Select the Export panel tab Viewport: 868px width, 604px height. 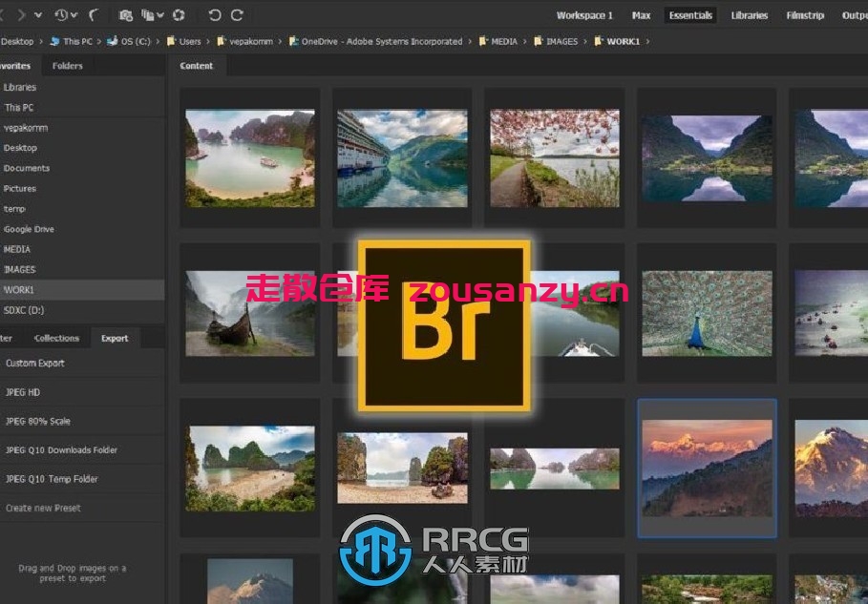coord(115,338)
